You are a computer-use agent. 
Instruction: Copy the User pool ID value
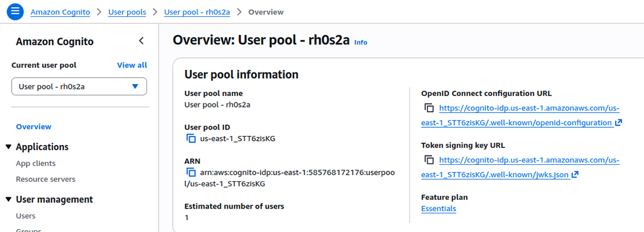coord(191,138)
